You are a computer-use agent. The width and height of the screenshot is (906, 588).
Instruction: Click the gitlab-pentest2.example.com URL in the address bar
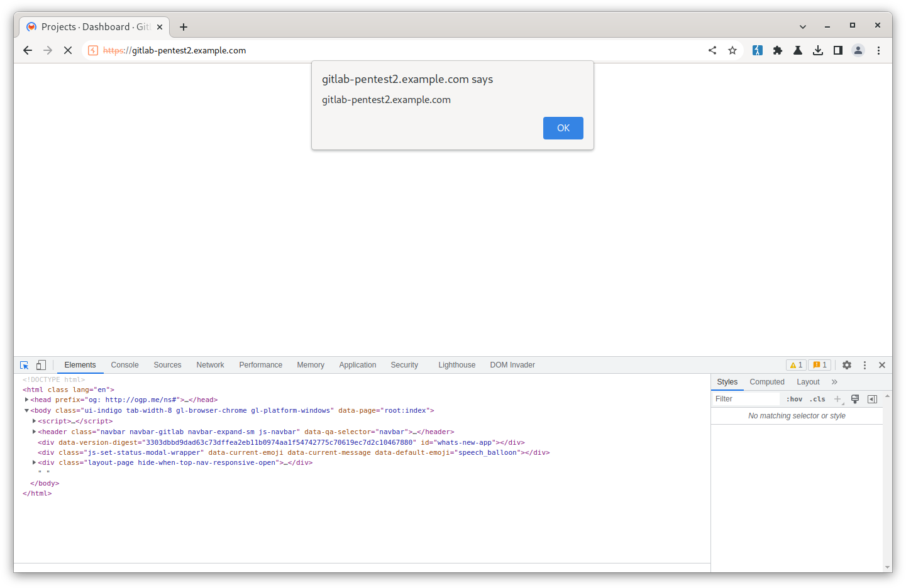(x=174, y=50)
